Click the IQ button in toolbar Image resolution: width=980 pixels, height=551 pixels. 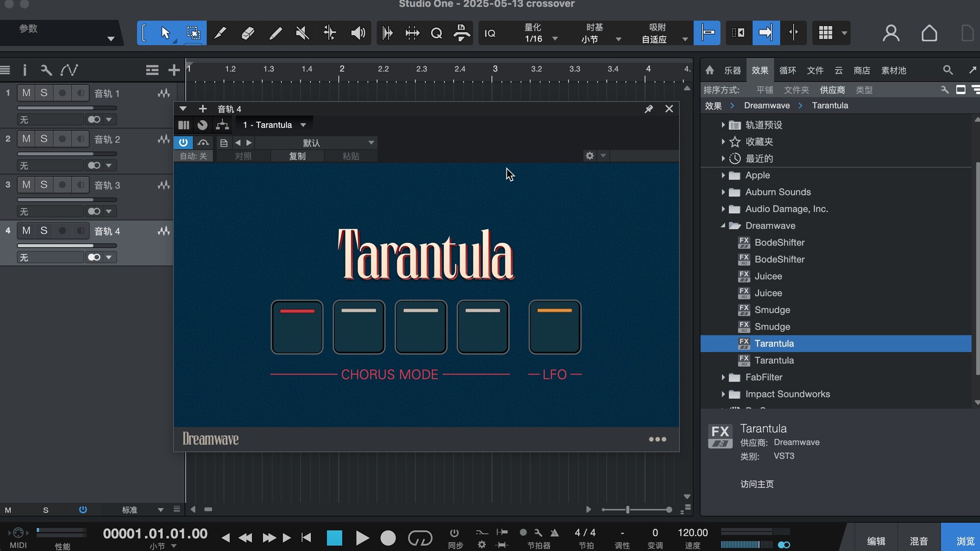click(x=490, y=33)
